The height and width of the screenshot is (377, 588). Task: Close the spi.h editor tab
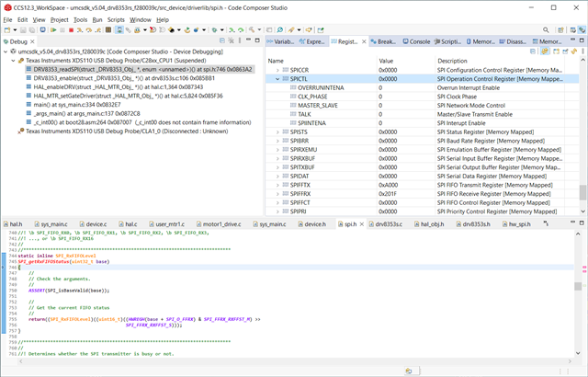[x=361, y=224]
